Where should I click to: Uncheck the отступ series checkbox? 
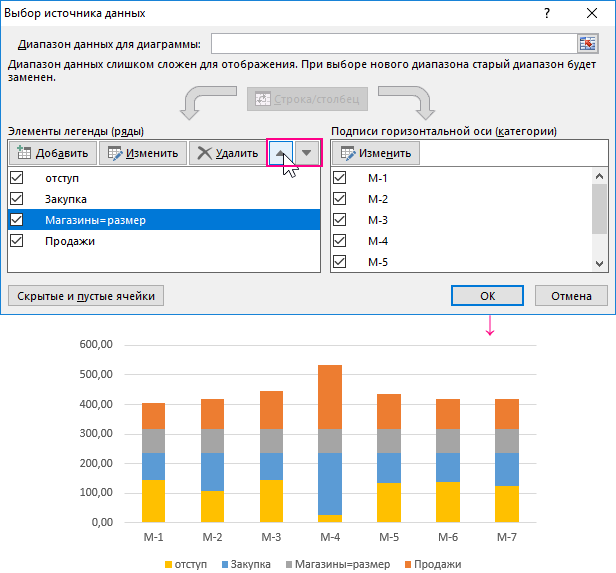16,177
